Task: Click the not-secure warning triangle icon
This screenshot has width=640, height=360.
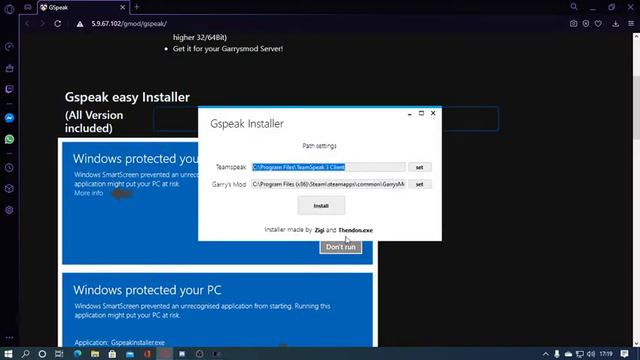Action: [x=80, y=24]
